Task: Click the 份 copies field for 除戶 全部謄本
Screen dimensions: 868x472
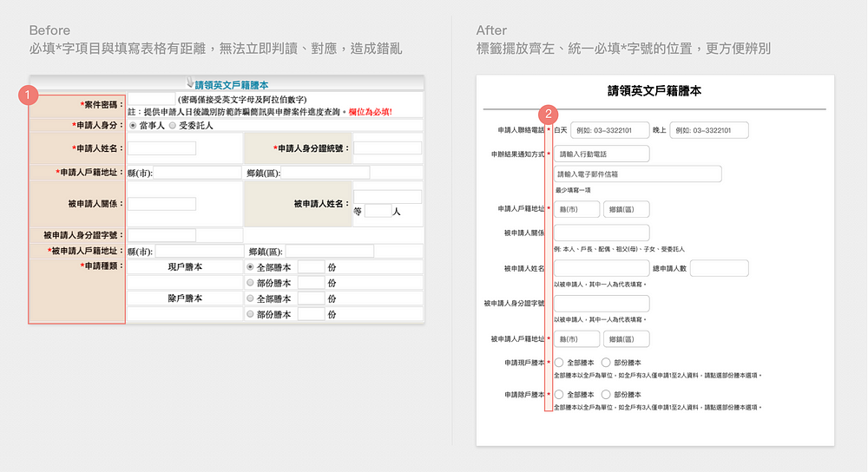Action: (311, 298)
